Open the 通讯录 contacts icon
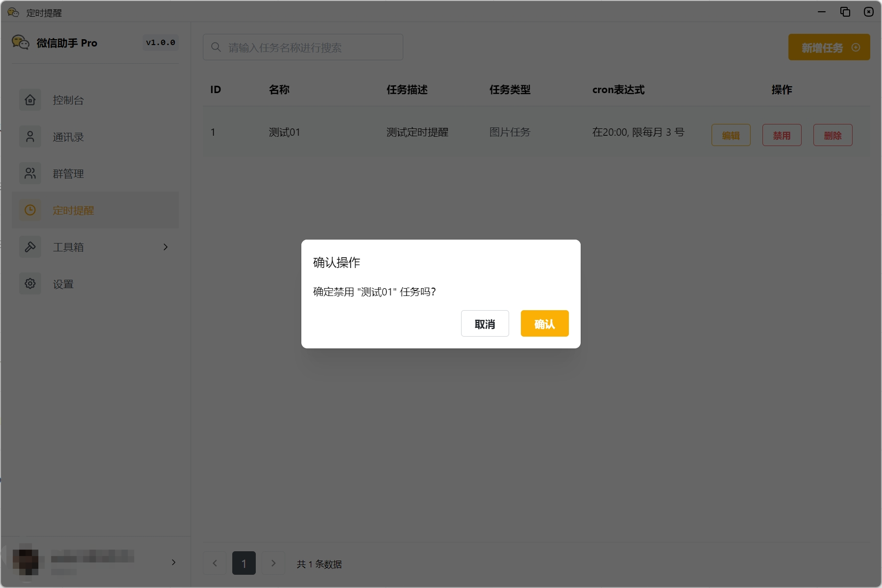882x588 pixels. click(x=30, y=136)
